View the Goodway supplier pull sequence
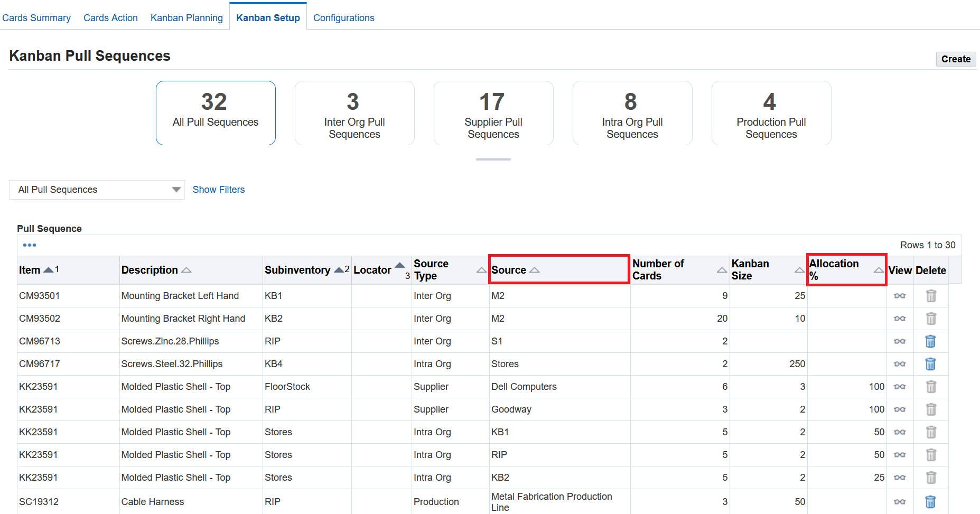Screen dimensions: 980x514 tap(900, 409)
